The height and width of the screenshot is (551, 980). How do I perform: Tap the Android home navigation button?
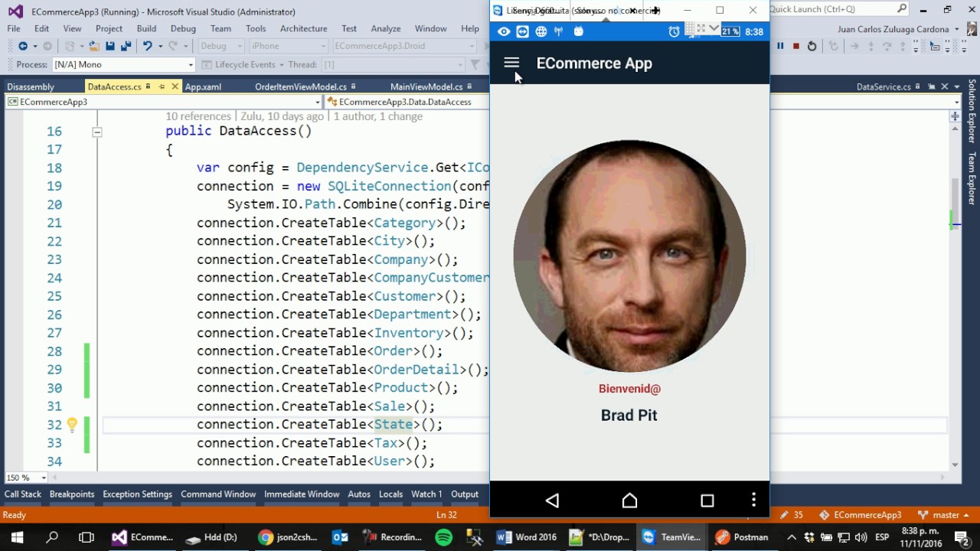coord(629,500)
